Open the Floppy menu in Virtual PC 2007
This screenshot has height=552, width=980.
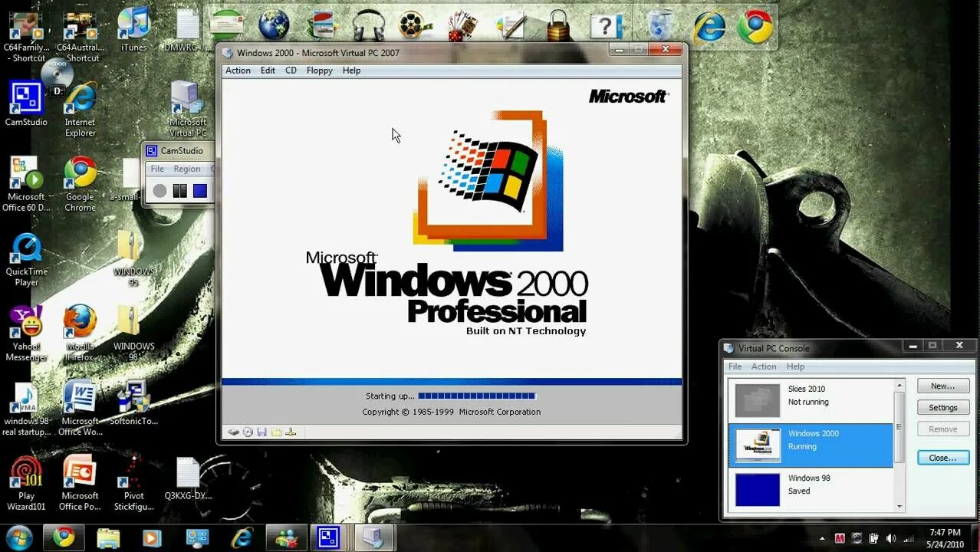[319, 70]
